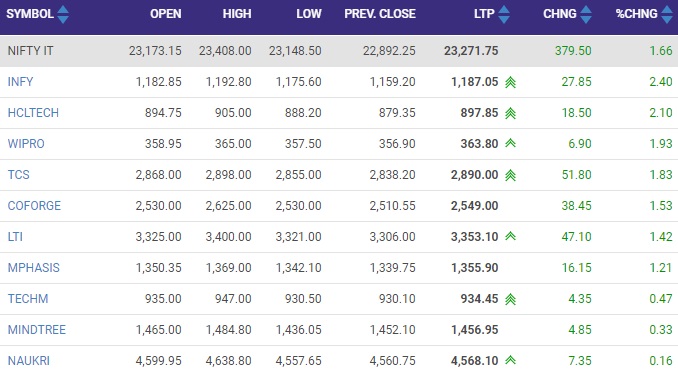This screenshot has height=375, width=678.
Task: Select the NIFTY IT index row
Action: (x=339, y=51)
